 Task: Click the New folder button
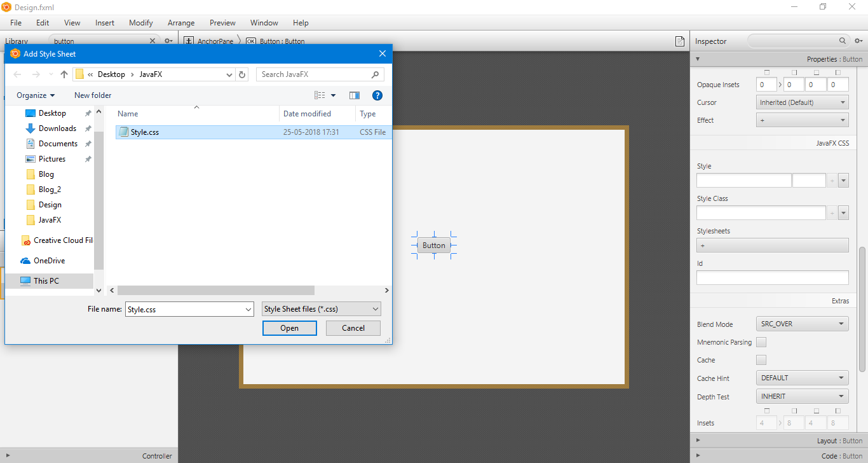pos(93,95)
